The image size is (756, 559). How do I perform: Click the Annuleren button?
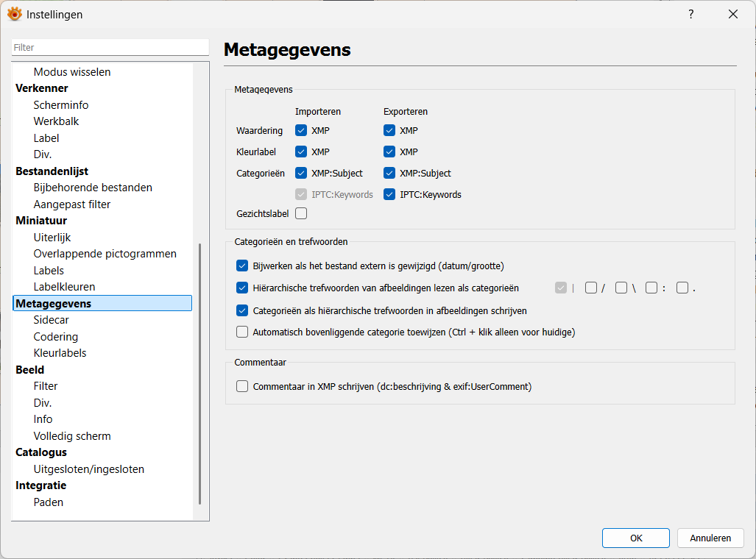coord(710,538)
